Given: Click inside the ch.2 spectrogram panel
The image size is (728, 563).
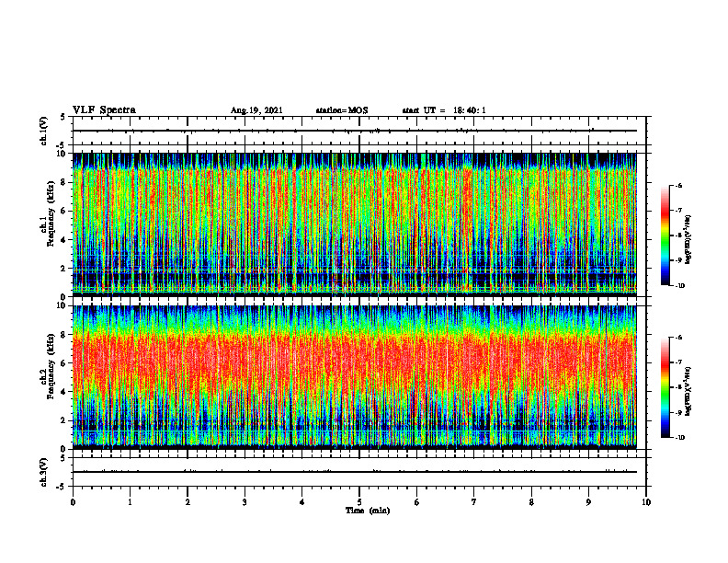Looking at the screenshot, I should pyautogui.click(x=355, y=377).
